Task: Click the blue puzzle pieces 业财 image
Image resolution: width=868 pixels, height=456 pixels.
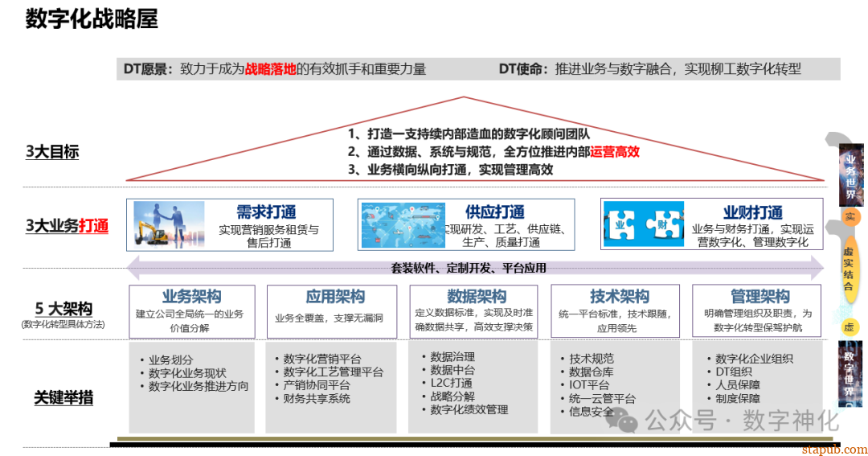Action: coord(643,224)
